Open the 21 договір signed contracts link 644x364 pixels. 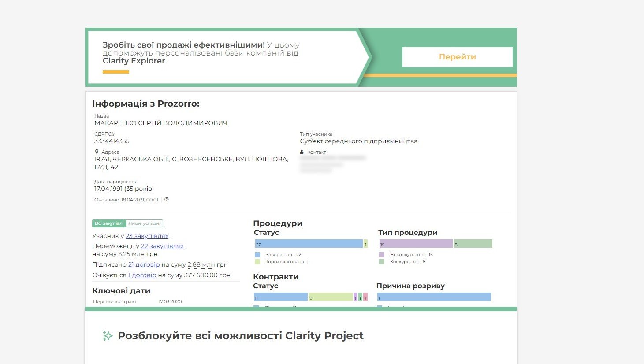click(x=144, y=264)
